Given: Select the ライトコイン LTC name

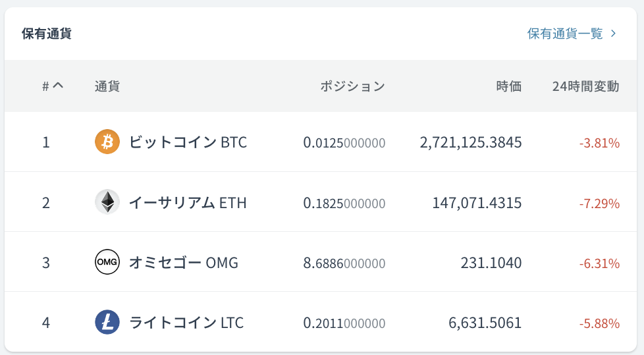Looking at the screenshot, I should [186, 323].
